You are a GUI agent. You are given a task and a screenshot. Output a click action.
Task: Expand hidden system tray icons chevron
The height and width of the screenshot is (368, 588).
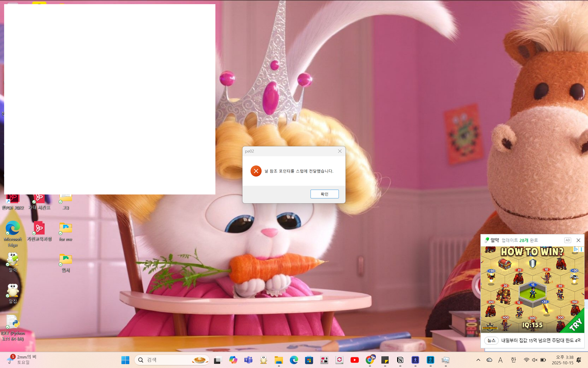[x=478, y=360]
